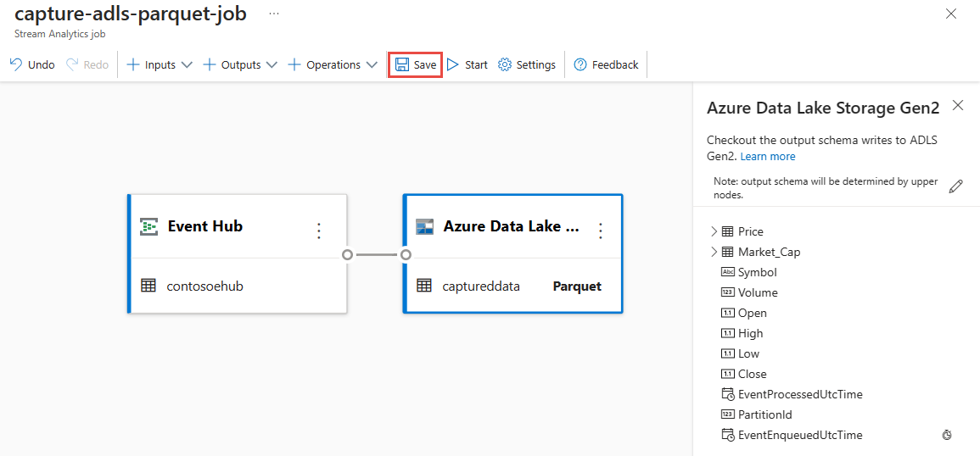Click the contosoehub label
Viewport: 980px width, 456px height.
[205, 286]
